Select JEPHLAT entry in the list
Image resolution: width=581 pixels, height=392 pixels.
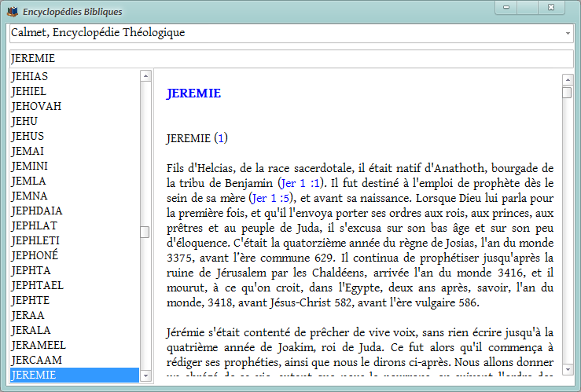(75, 225)
